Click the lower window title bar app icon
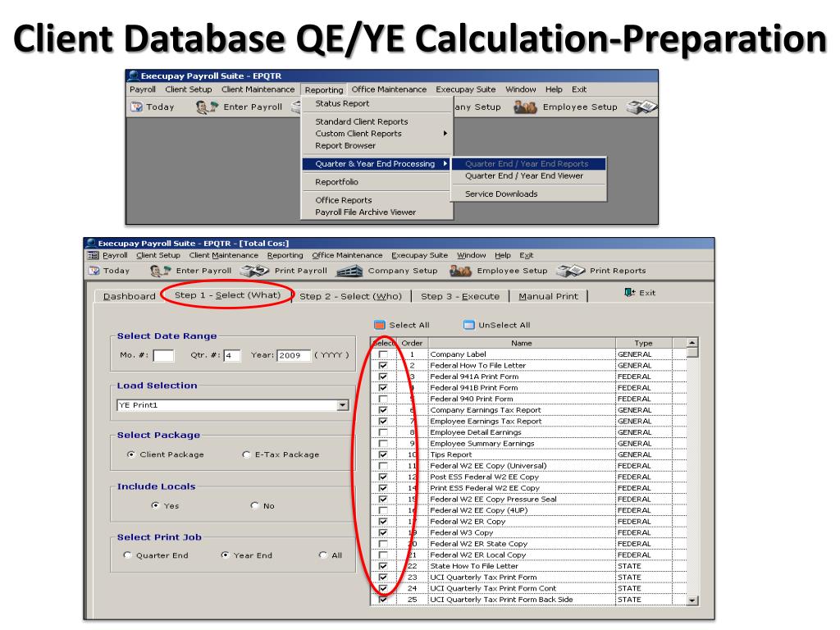The width and height of the screenshot is (840, 630). 91,244
